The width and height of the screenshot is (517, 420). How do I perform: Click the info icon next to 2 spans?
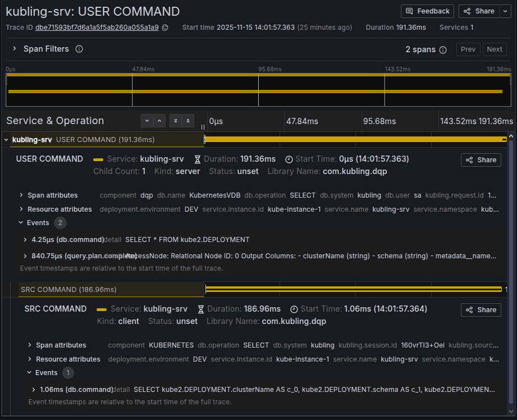[443, 49]
